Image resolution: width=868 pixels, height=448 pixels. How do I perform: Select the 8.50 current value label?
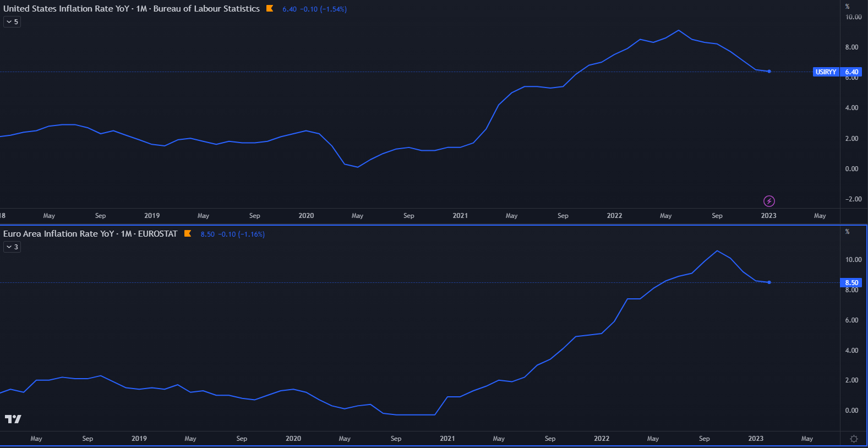click(x=851, y=283)
